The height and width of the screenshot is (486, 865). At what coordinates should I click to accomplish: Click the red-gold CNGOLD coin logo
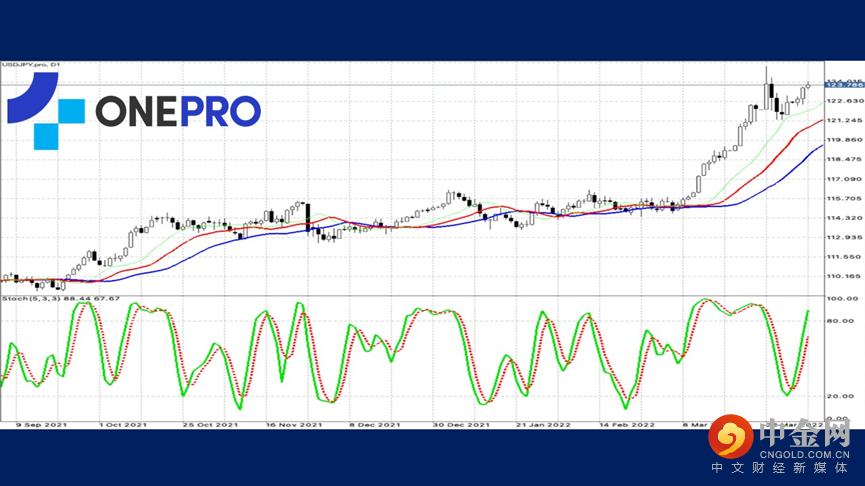pyautogui.click(x=736, y=440)
